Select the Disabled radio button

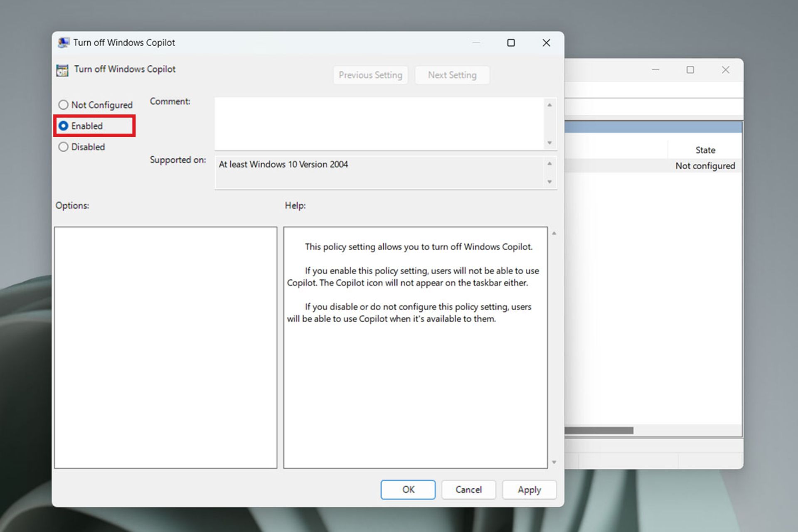click(64, 147)
